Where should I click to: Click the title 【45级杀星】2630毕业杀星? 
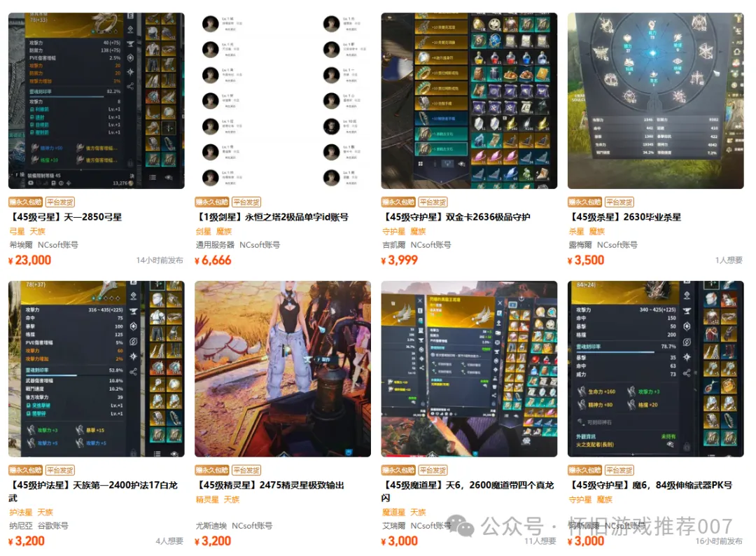tap(625, 217)
